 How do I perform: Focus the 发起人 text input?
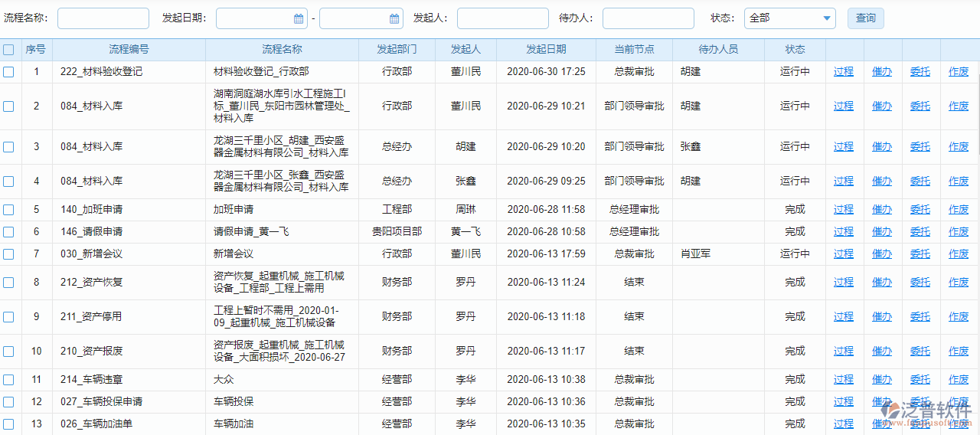(x=502, y=18)
